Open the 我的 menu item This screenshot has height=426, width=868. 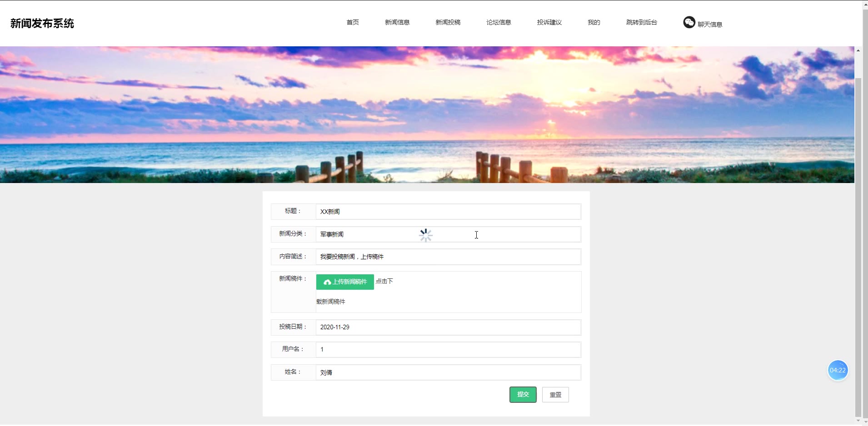point(594,22)
